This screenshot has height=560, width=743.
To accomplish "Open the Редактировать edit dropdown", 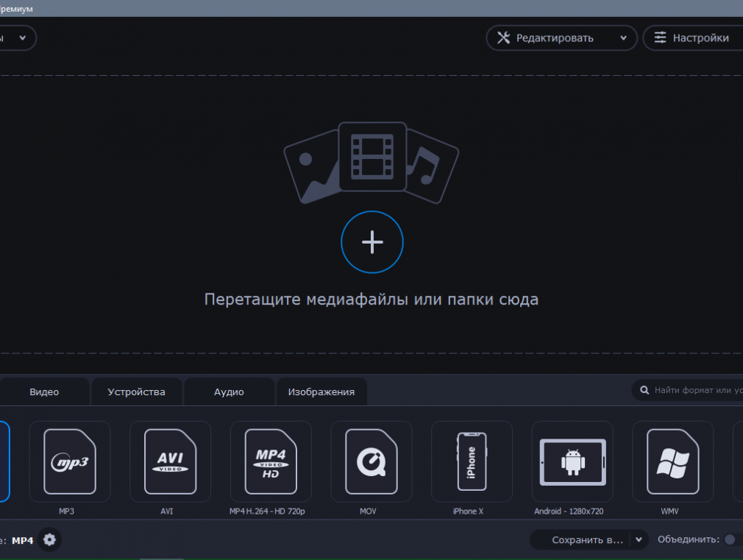I will 561,38.
